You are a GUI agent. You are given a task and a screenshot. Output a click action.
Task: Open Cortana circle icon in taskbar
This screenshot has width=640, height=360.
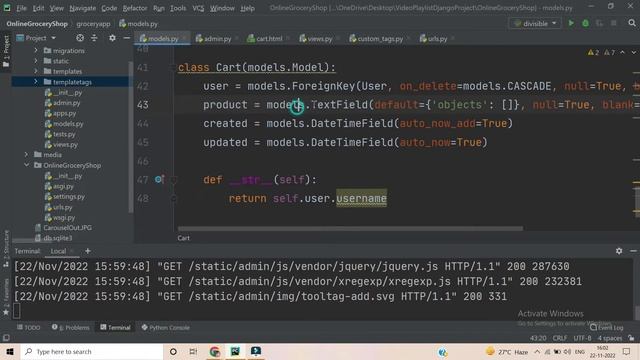pyautogui.click(x=173, y=351)
